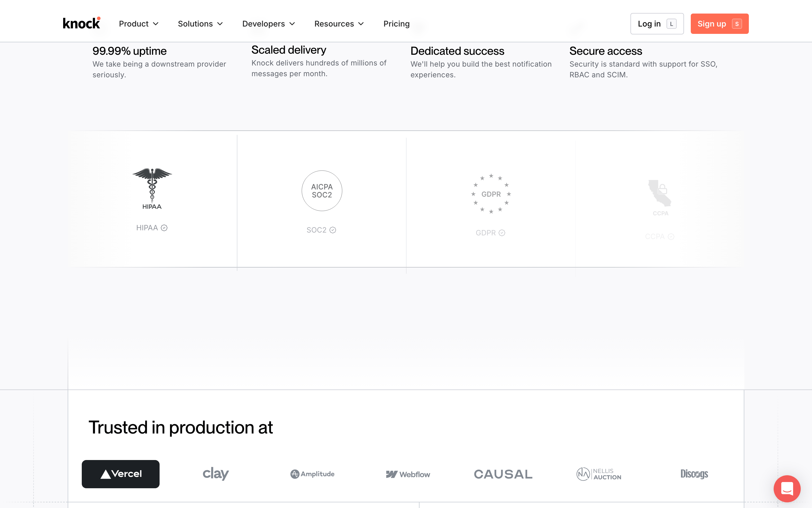Click the checkmark icon next to SOC2 label
This screenshot has width=812, height=508.
[x=332, y=230]
